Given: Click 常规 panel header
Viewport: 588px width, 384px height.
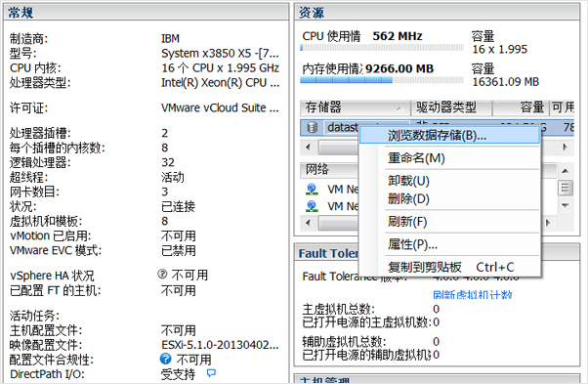Looking at the screenshot, I should (x=146, y=13).
